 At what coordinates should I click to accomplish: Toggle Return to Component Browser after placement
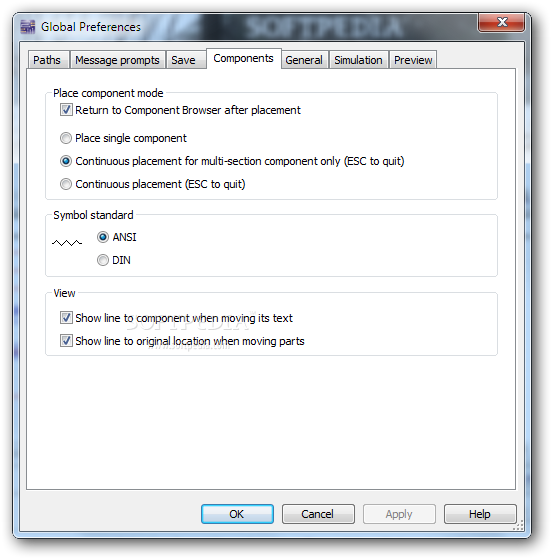pyautogui.click(x=66, y=110)
